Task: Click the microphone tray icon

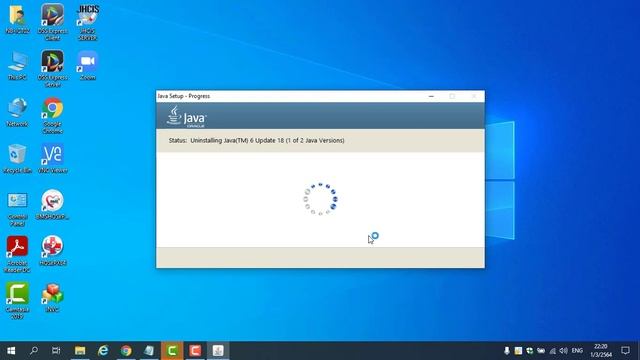Action: click(x=507, y=351)
